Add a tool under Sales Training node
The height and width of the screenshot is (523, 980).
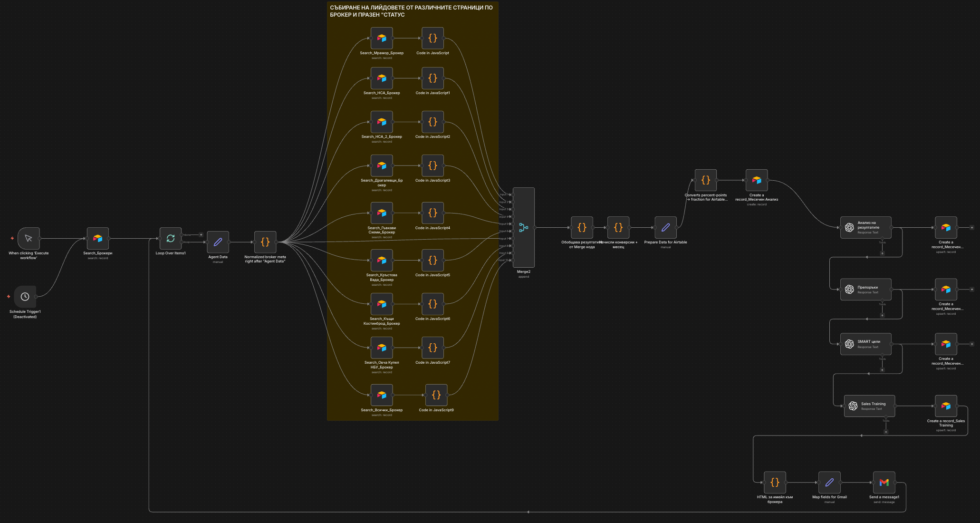click(886, 432)
